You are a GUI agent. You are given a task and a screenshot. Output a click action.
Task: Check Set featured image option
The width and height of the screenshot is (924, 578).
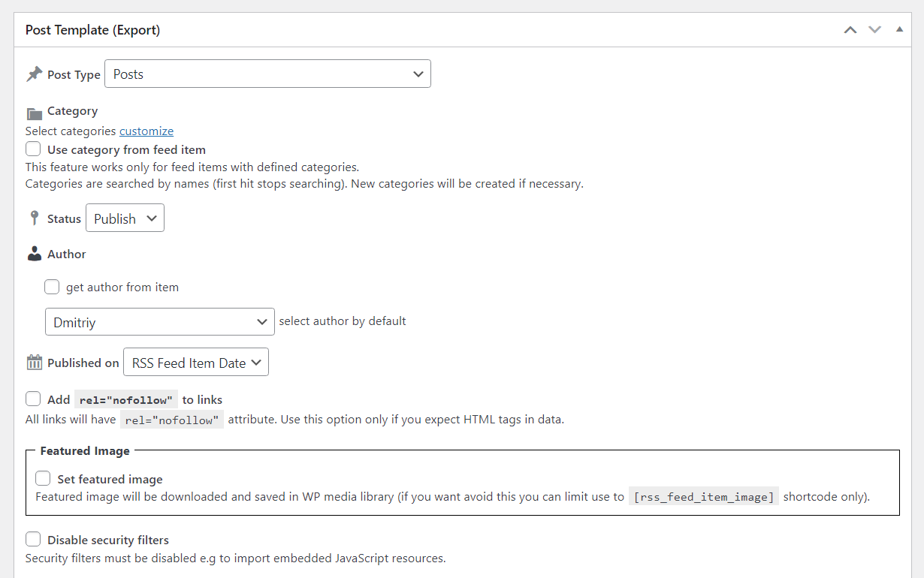(x=44, y=478)
